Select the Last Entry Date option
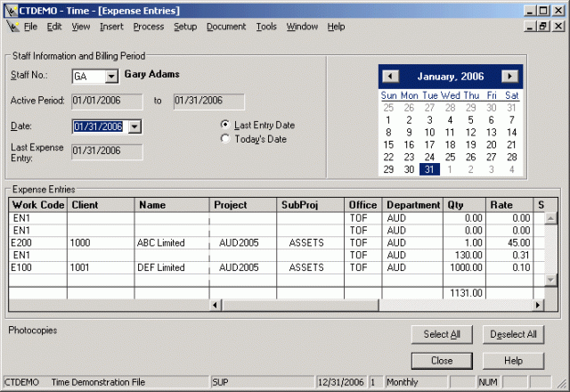 click(225, 126)
